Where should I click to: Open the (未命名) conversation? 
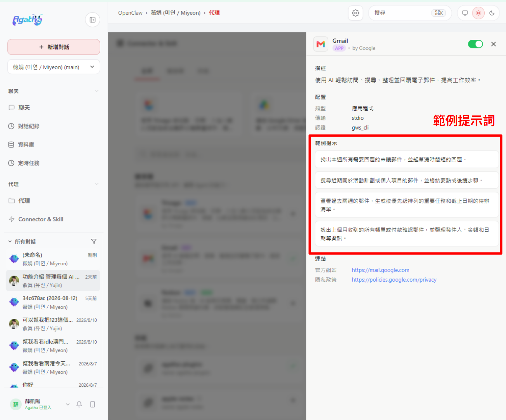click(53, 259)
